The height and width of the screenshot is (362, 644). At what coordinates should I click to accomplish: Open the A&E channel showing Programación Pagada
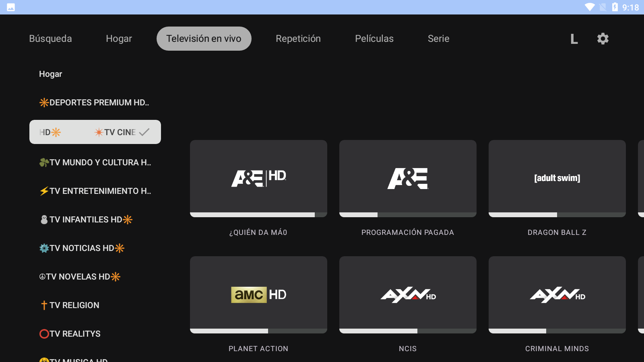point(408,178)
